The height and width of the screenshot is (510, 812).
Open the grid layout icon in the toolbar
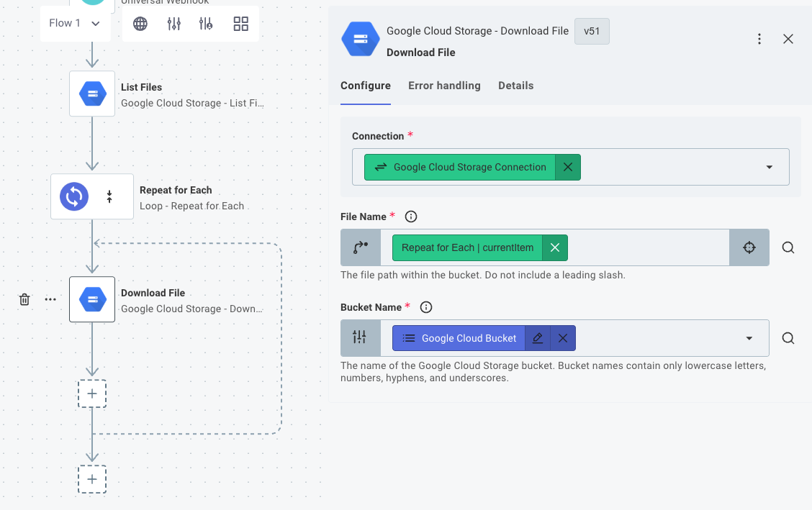pyautogui.click(x=241, y=24)
